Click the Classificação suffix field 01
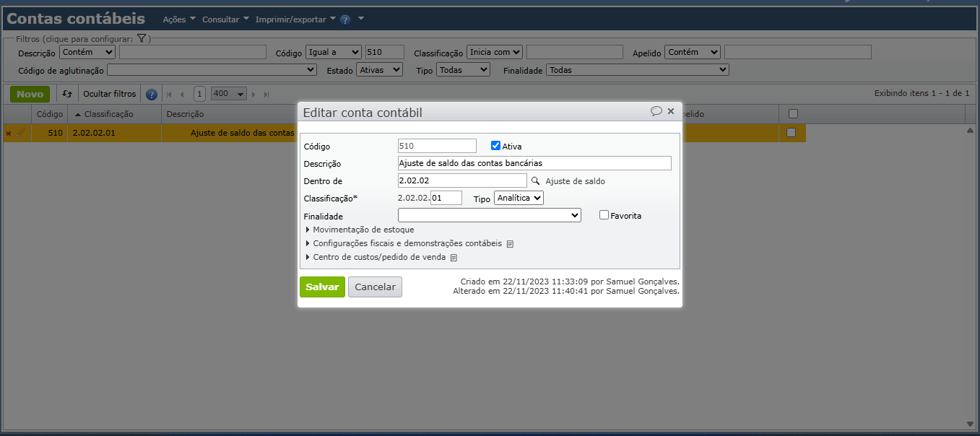 point(446,198)
